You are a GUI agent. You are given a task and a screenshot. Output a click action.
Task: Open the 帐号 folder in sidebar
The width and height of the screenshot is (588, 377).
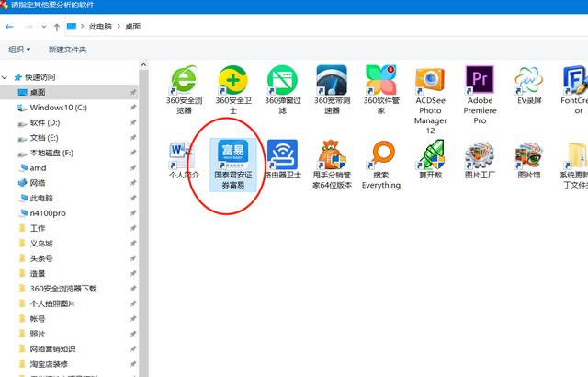point(38,319)
